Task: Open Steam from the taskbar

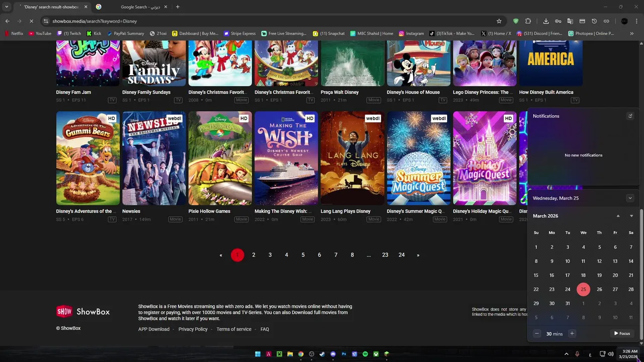Action: 322,354
